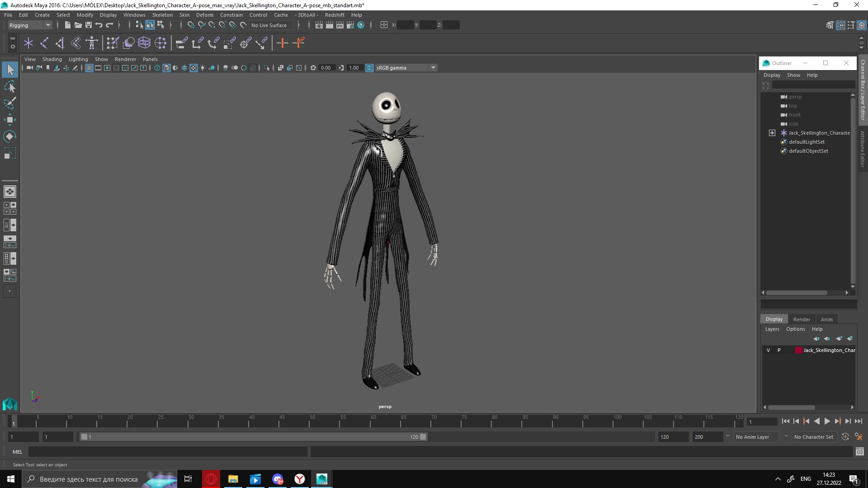Image resolution: width=868 pixels, height=488 pixels.
Task: Click the time range slider bar
Action: coord(253,437)
